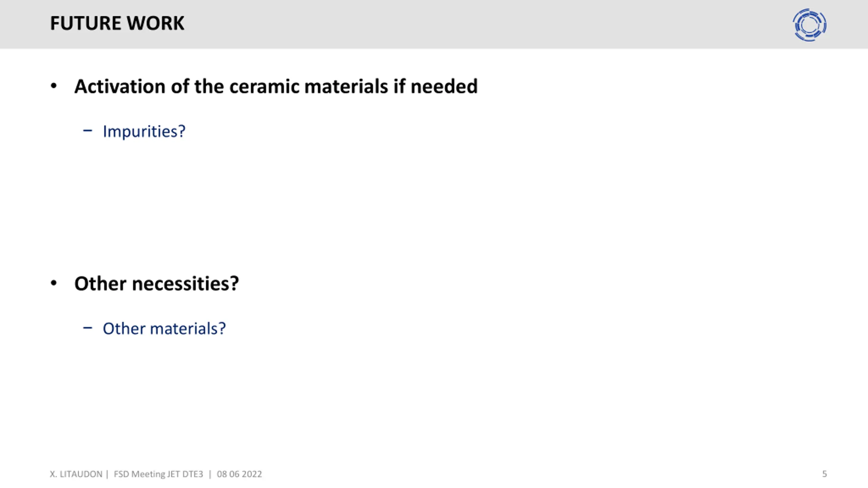Click the X. LITAUDON author name
The image size is (868, 488).
(x=76, y=474)
